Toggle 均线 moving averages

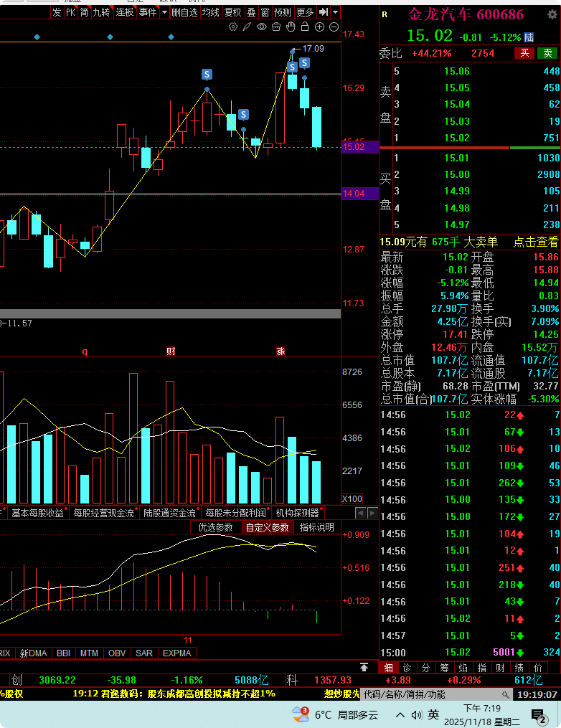coord(210,12)
